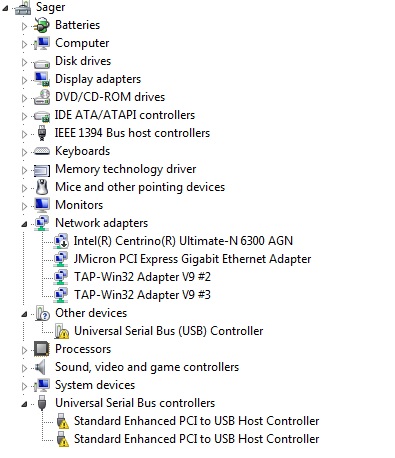Expand the System devices node
The width and height of the screenshot is (395, 458).
pyautogui.click(x=24, y=386)
